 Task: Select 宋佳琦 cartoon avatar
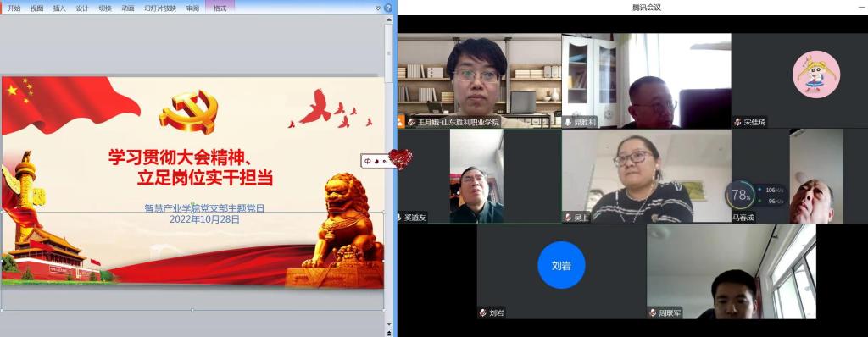[816, 75]
